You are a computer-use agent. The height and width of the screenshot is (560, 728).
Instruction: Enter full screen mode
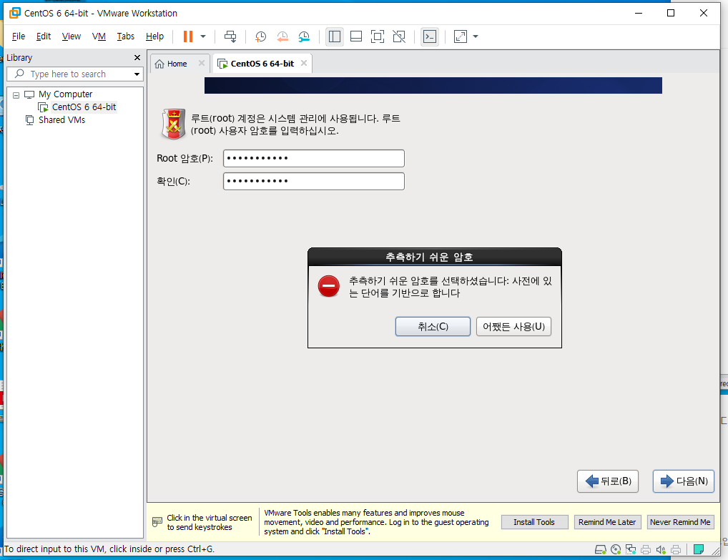click(378, 36)
